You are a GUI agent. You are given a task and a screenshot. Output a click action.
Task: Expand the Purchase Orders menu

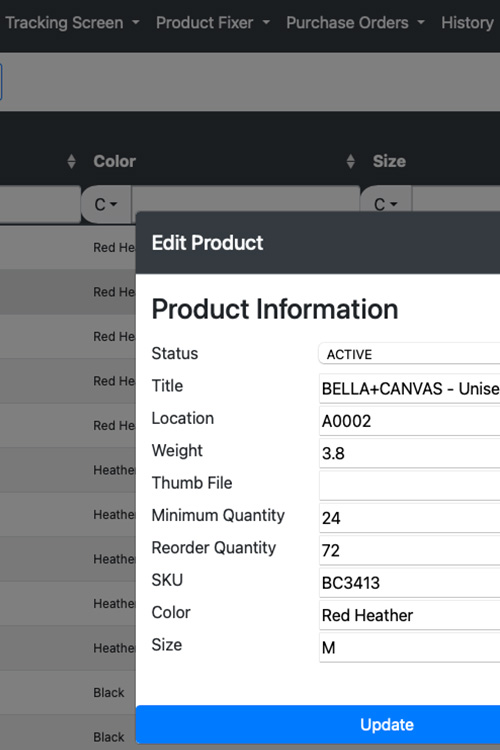(356, 22)
